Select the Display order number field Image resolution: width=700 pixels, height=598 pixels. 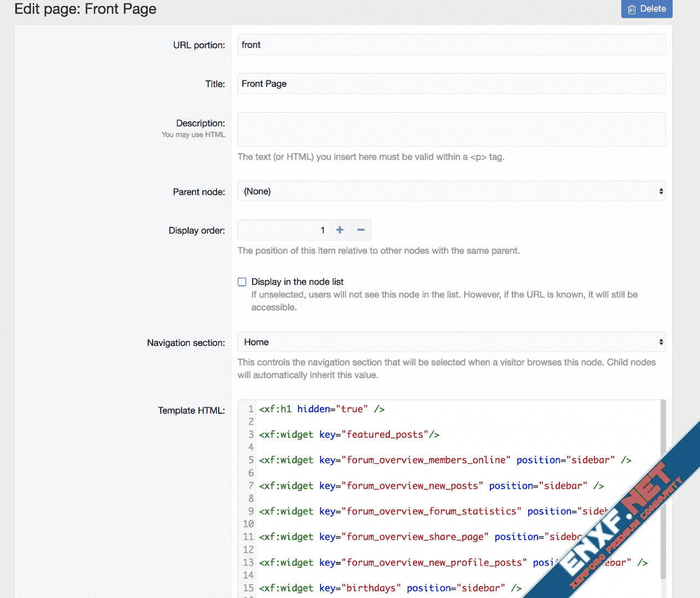(x=283, y=230)
